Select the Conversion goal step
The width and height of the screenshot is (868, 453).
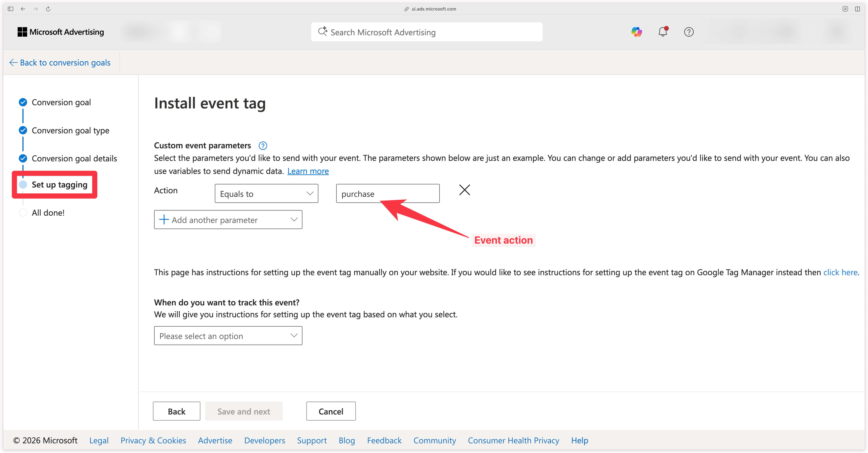pyautogui.click(x=61, y=102)
